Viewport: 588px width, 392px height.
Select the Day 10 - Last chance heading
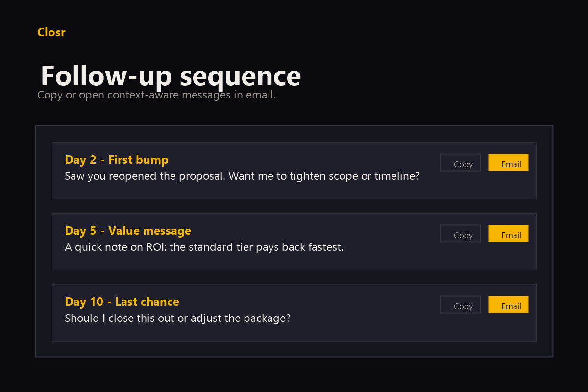point(122,301)
